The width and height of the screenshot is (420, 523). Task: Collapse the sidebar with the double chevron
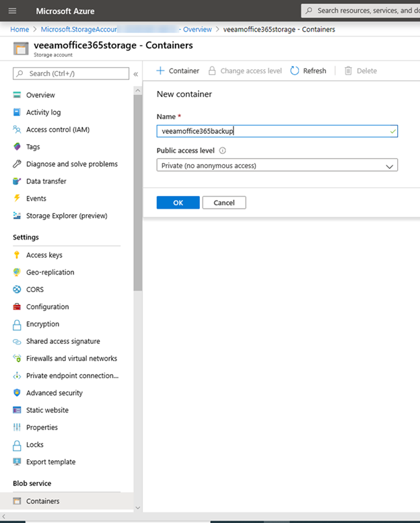(x=136, y=74)
